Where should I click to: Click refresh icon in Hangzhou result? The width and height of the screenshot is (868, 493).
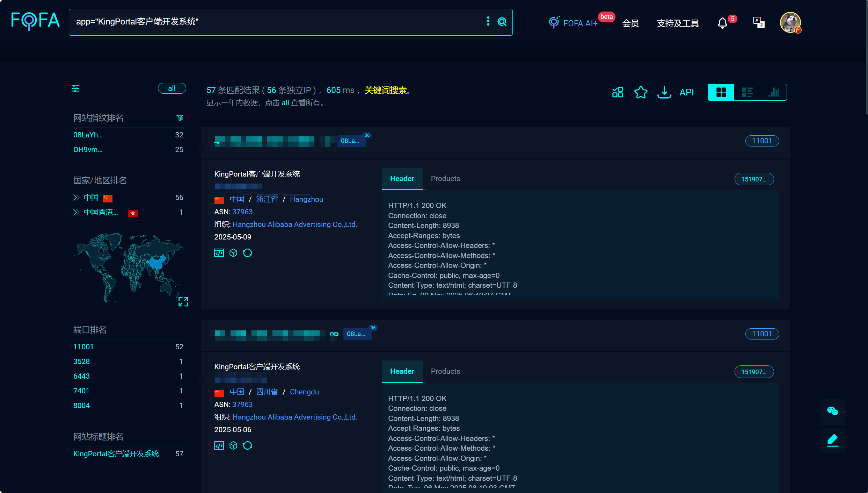pyautogui.click(x=248, y=253)
